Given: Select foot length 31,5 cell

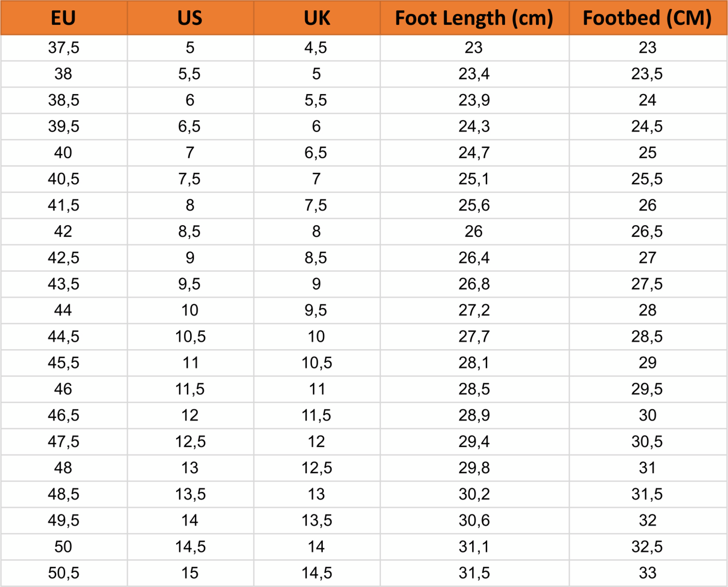Looking at the screenshot, I should pyautogui.click(x=474, y=573).
